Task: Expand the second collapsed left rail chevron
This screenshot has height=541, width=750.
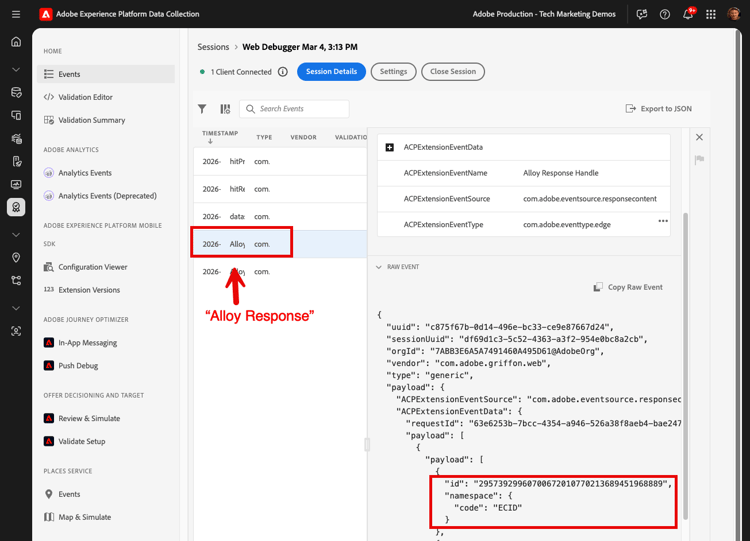Action: 16,235
